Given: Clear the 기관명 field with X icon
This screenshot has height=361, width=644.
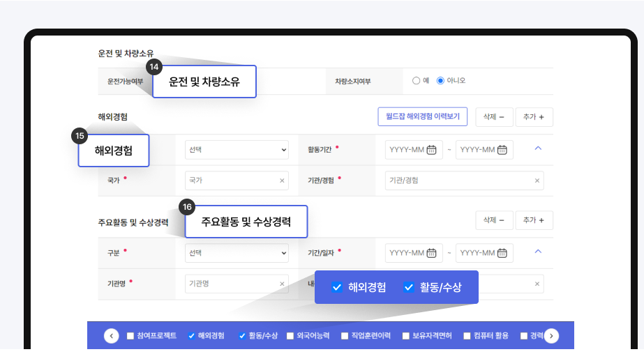Looking at the screenshot, I should 282,284.
